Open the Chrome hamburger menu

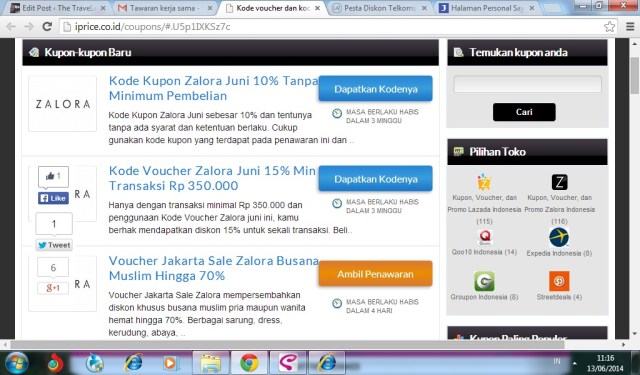pos(630,27)
